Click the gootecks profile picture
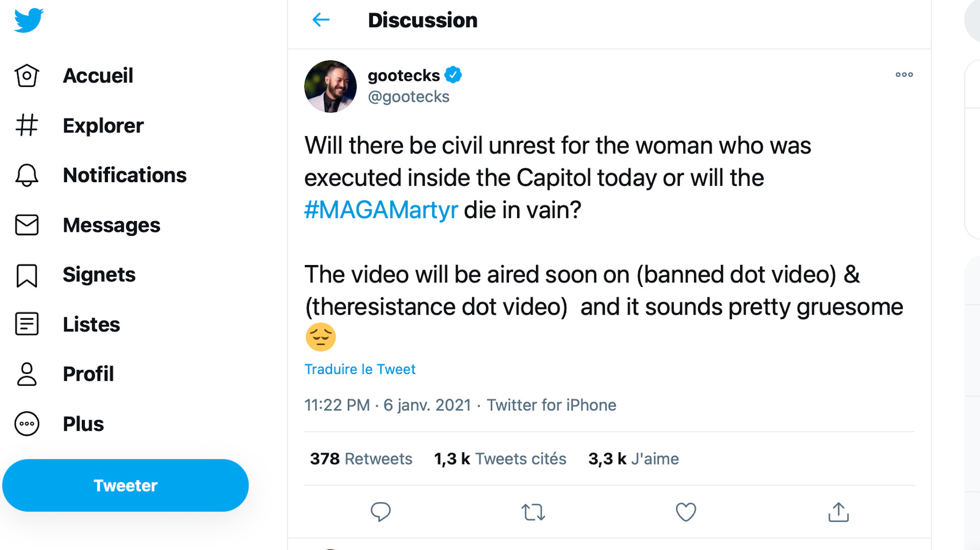The height and width of the screenshot is (550, 980). point(330,86)
